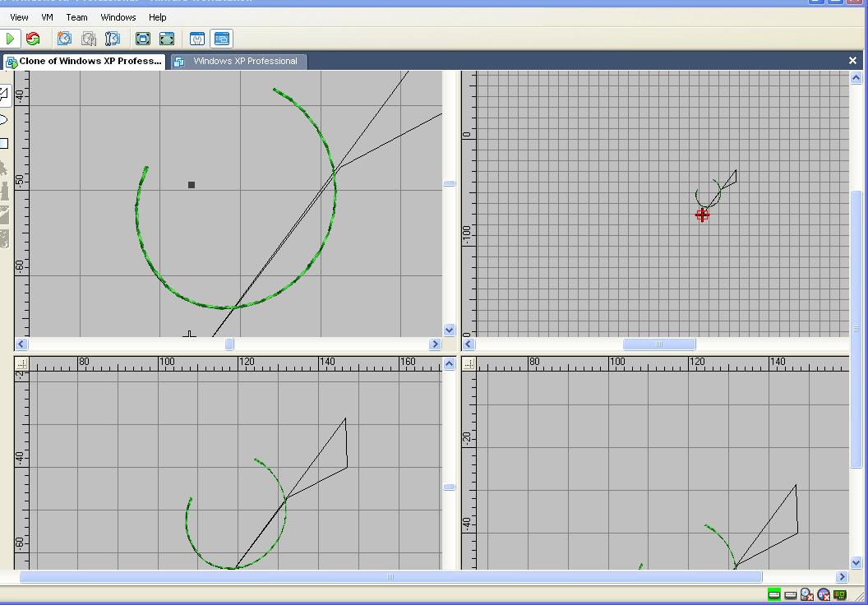
Task: Toggle the summary view toolbar button
Action: (197, 39)
